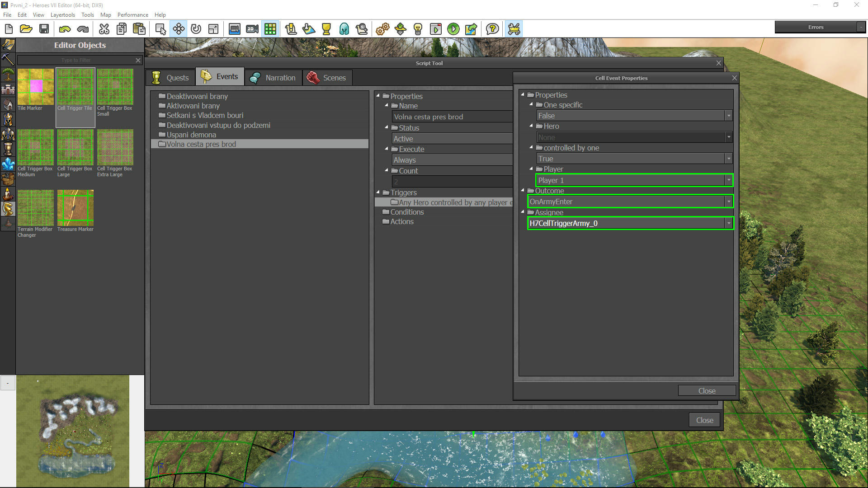Screen dimensions: 868x488
Task: Collapse the Status property expander
Action: tap(387, 128)
